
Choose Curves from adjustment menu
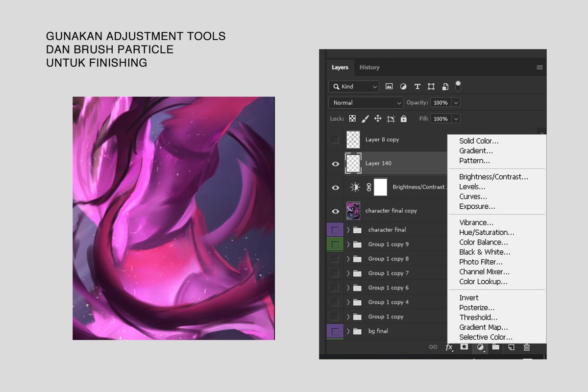pos(473,196)
